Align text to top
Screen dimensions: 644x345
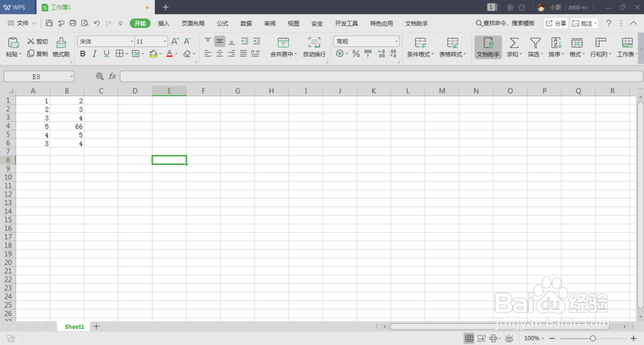click(208, 41)
